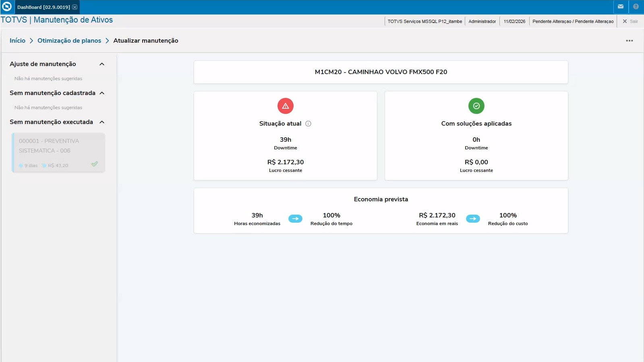Open the help question mark icon
The height and width of the screenshot is (362, 644).
(x=636, y=7)
